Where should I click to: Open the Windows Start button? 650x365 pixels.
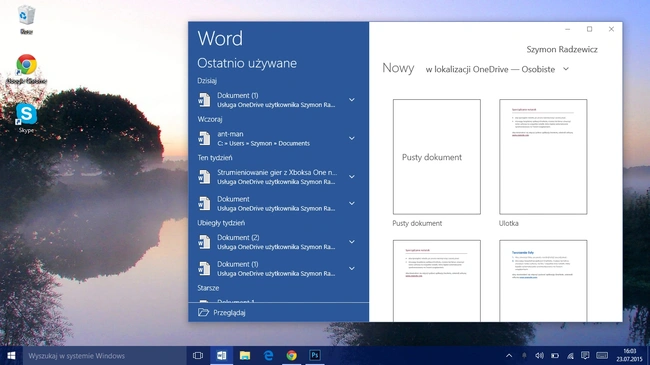(x=11, y=355)
